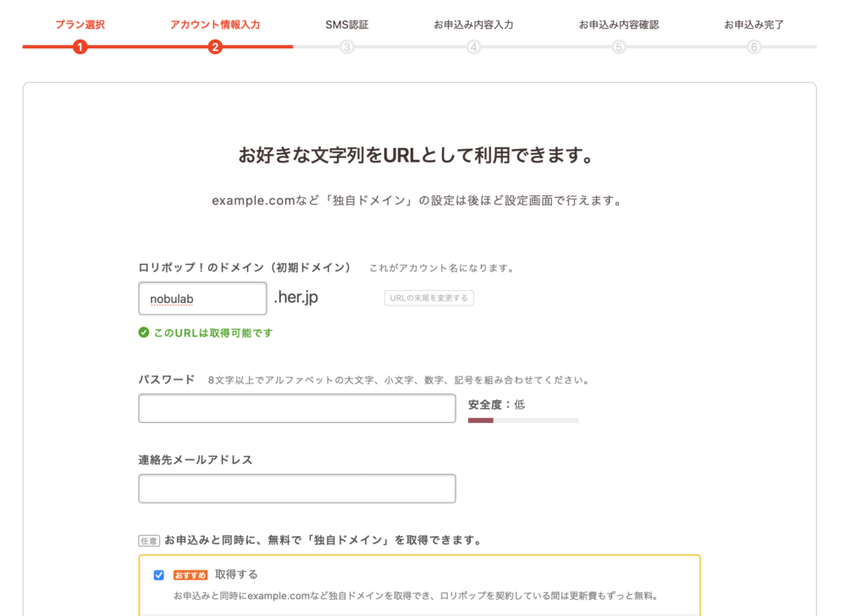Click the 安全度 password strength bar

click(x=522, y=420)
